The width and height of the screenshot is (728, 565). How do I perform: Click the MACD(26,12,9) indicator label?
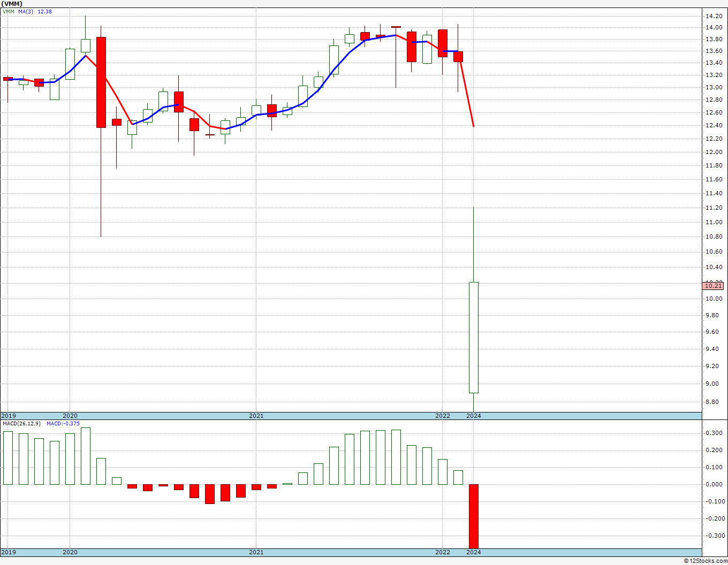21,424
